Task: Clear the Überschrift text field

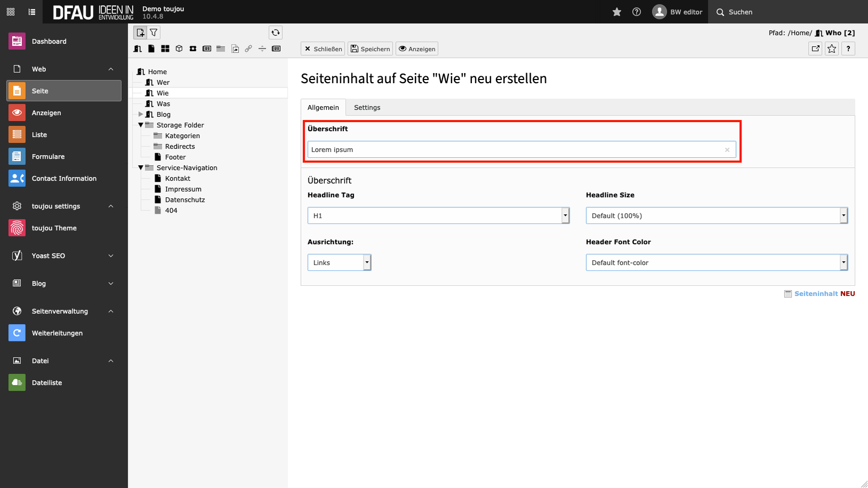Action: 727,150
